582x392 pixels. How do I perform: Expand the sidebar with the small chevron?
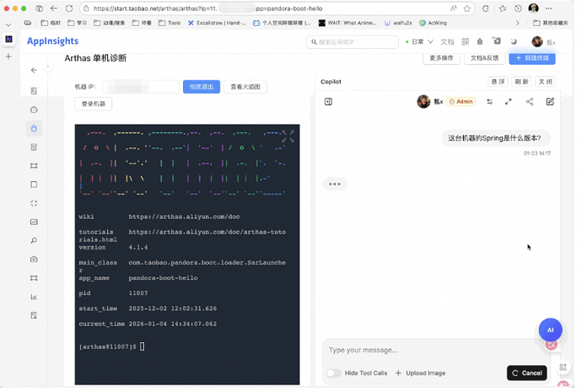[x=48, y=67]
